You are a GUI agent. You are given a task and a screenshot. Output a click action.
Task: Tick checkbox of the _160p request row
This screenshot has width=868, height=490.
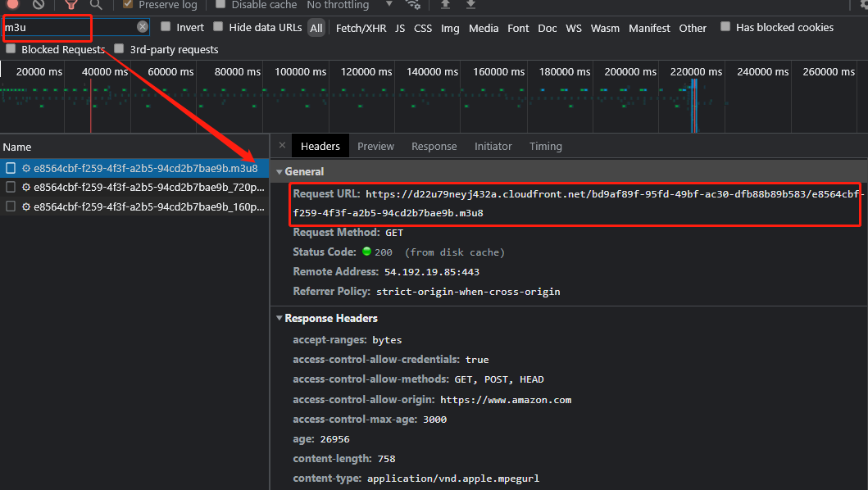[x=11, y=206]
